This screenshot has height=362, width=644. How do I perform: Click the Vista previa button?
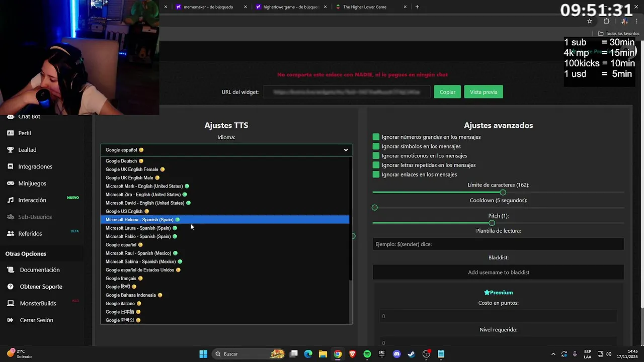point(484,92)
